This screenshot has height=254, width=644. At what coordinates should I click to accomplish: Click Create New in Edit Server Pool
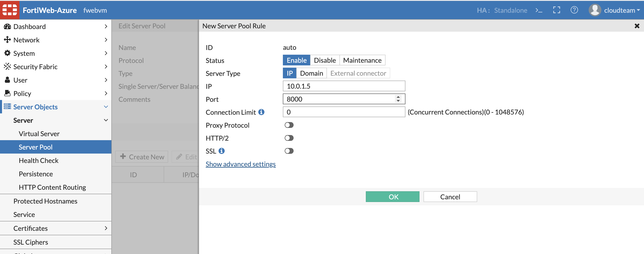pos(142,157)
